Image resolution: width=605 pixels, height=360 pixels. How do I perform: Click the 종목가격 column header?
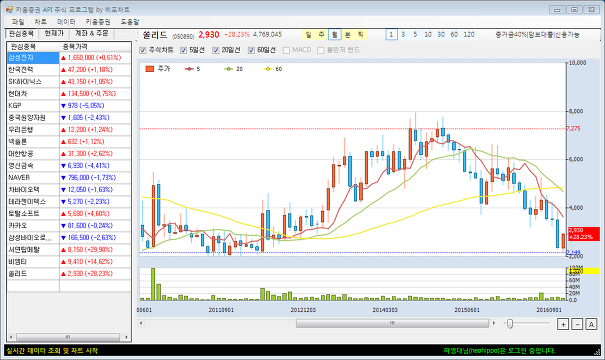click(x=95, y=47)
